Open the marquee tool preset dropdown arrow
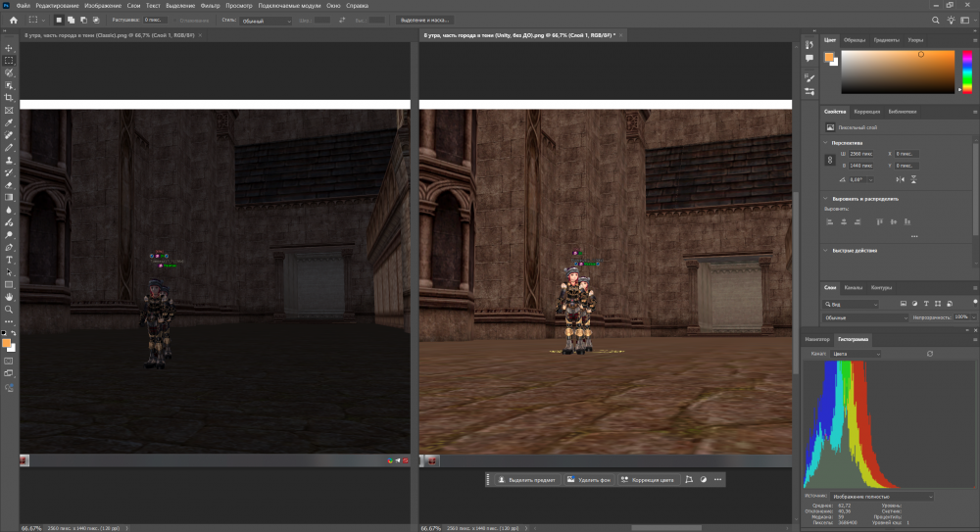 point(43,21)
